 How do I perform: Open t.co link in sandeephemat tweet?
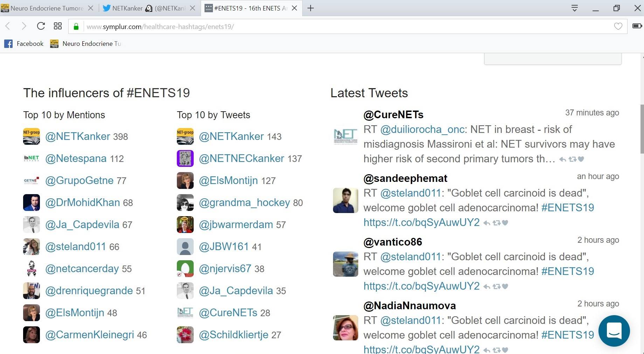(421, 222)
